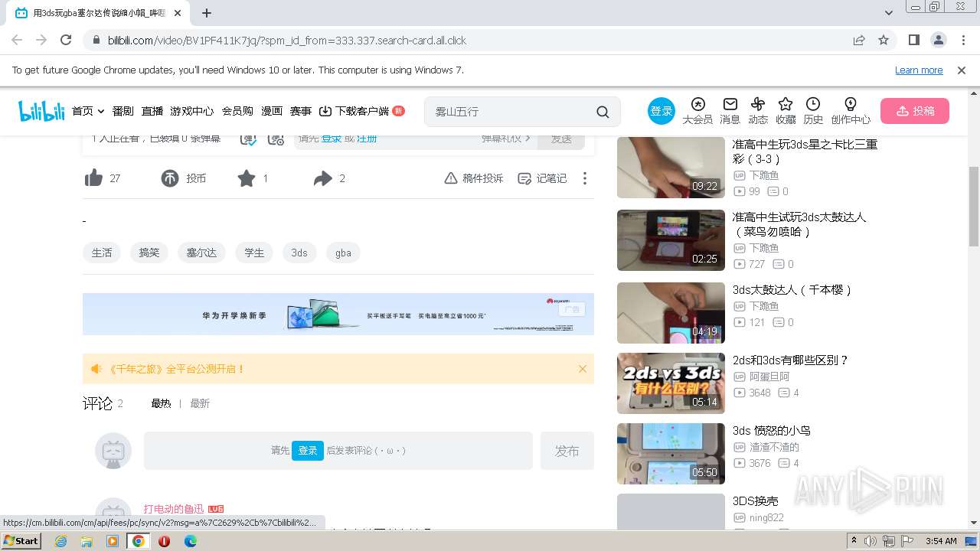980x551 pixels.
Task: Open Chrome profile icon
Action: 938,40
